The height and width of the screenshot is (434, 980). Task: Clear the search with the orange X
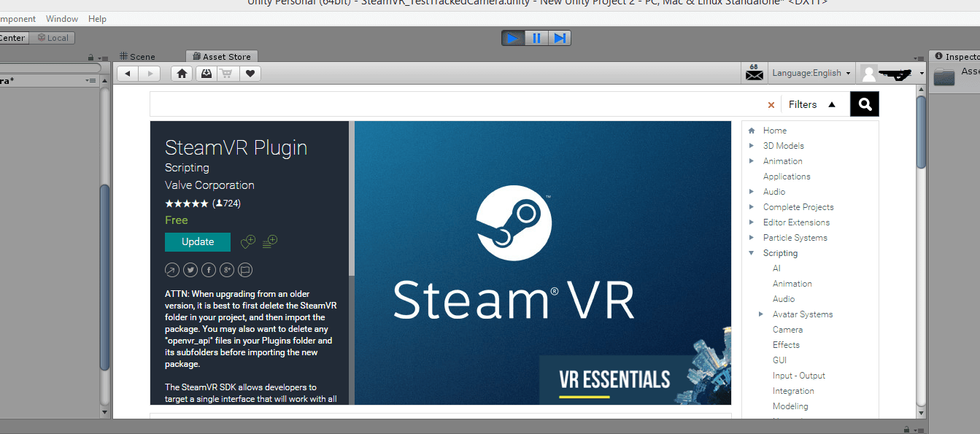[771, 105]
